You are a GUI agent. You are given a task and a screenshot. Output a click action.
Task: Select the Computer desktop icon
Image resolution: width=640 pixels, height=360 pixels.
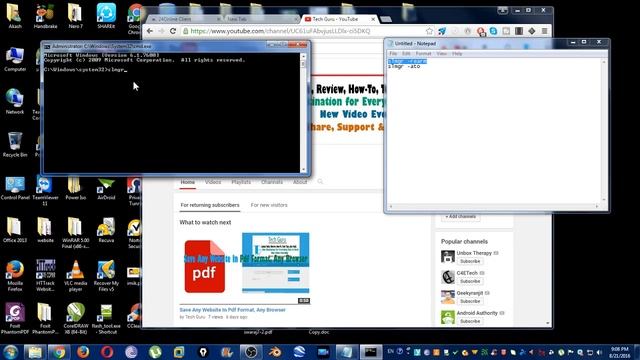(15, 59)
